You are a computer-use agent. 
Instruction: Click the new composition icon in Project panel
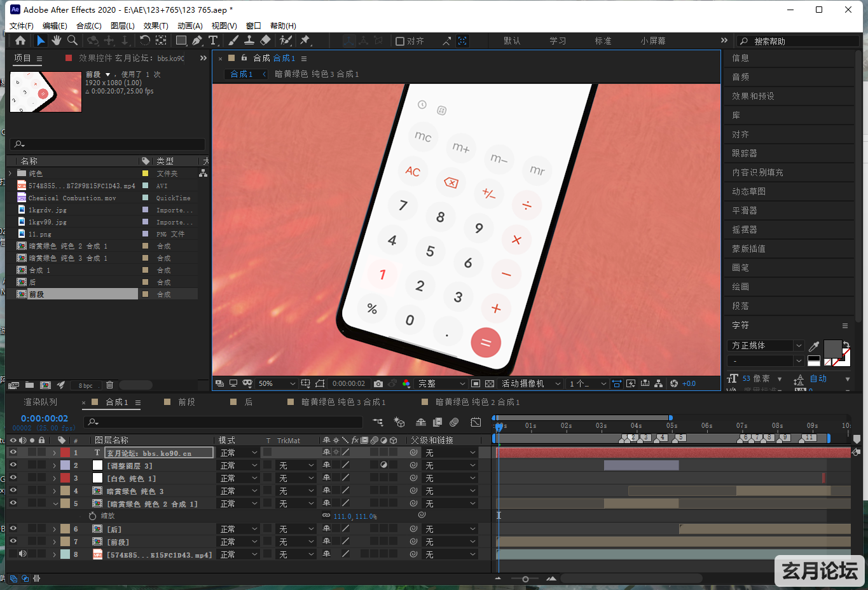[x=45, y=385]
